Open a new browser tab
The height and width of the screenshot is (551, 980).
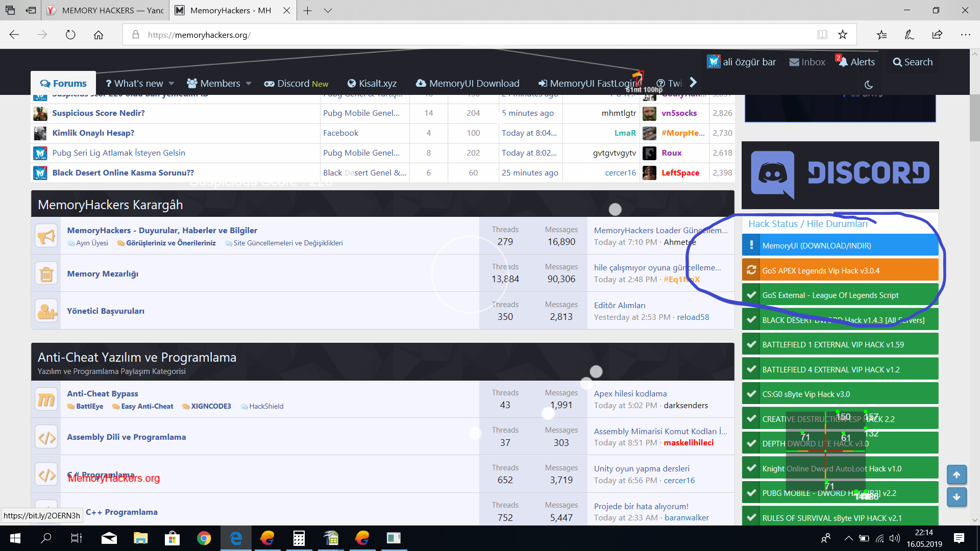pyautogui.click(x=307, y=10)
